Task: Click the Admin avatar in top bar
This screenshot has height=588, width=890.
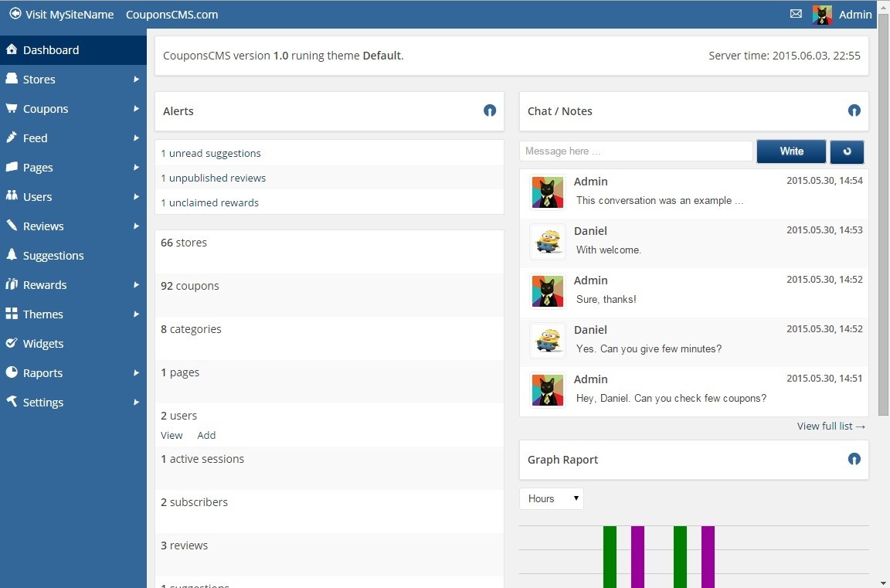Action: (822, 15)
